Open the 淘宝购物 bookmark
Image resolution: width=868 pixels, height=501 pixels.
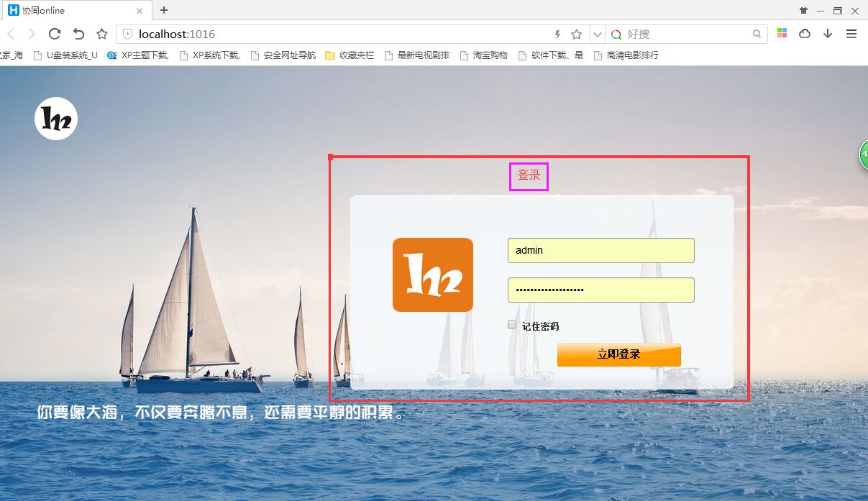click(x=483, y=55)
